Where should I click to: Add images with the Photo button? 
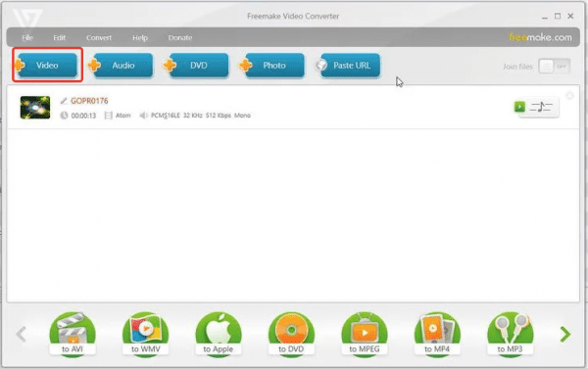point(271,66)
